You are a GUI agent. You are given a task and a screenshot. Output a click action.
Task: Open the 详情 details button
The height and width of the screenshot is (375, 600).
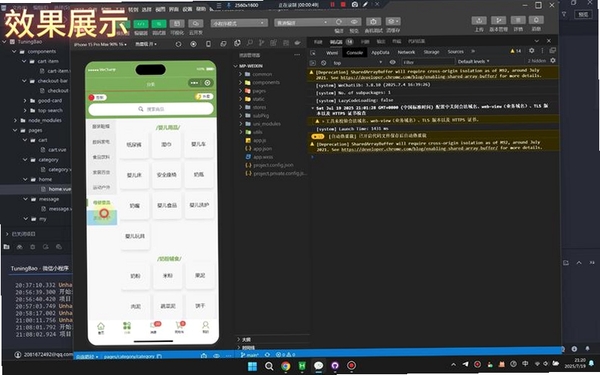(x=518, y=20)
